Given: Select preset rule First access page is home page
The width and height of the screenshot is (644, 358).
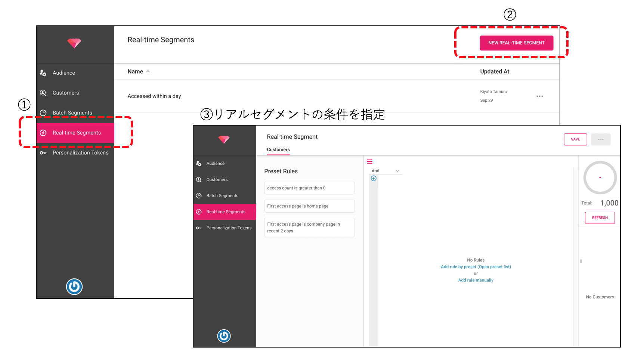Looking at the screenshot, I should (309, 206).
